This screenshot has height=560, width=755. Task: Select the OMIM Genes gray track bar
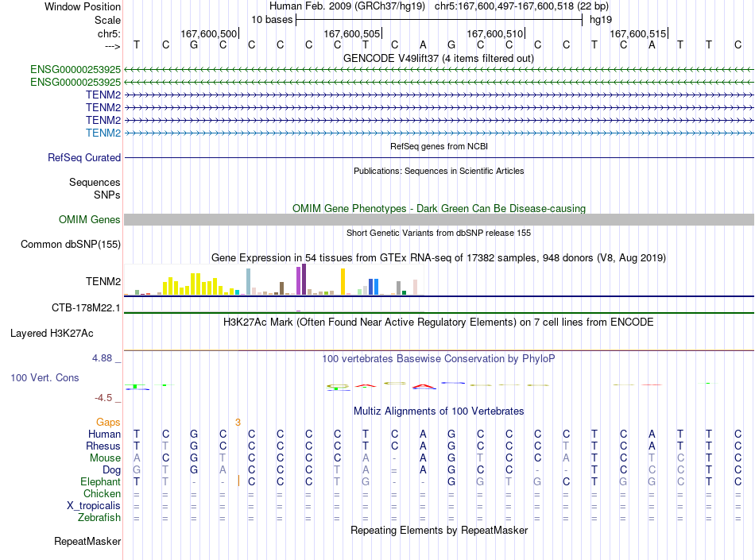[x=439, y=220]
